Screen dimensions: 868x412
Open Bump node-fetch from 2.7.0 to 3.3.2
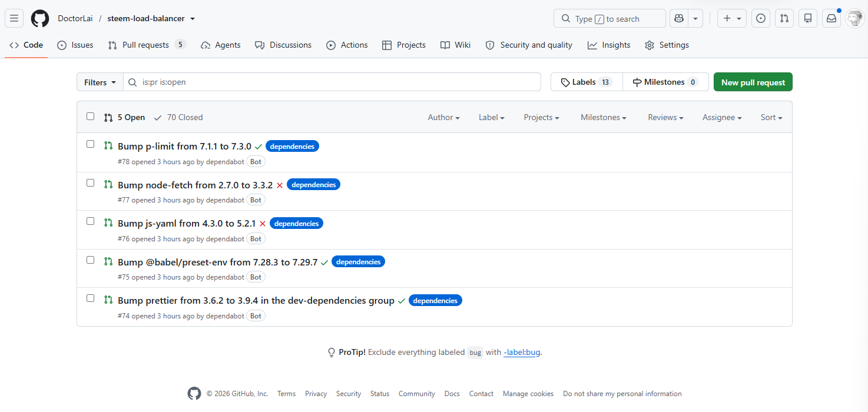(196, 185)
